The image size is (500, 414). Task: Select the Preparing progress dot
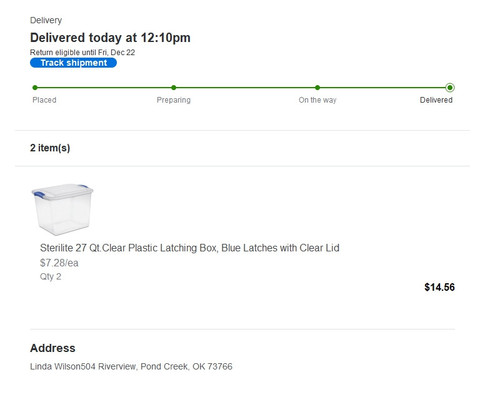174,88
